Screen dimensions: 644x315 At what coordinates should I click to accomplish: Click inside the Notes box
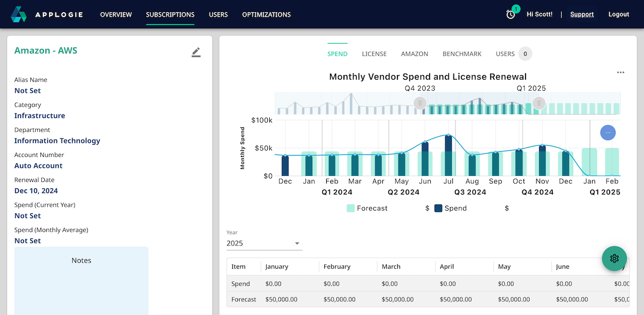click(81, 281)
